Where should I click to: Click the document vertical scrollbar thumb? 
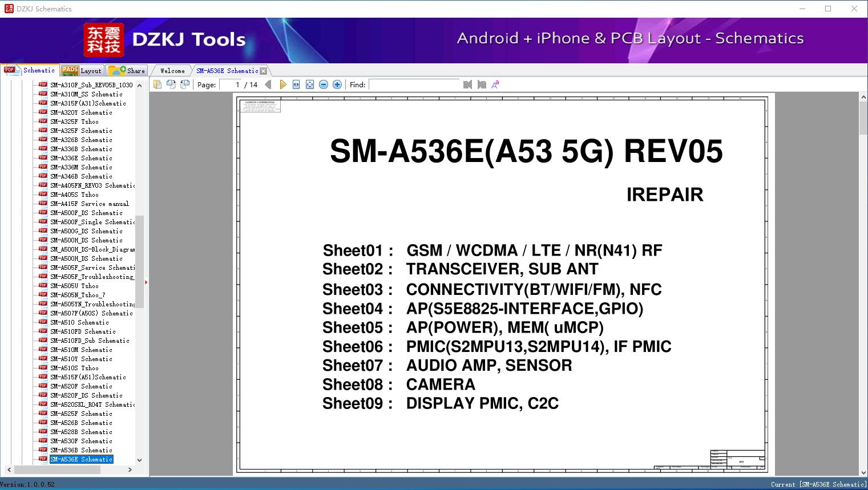tap(863, 119)
